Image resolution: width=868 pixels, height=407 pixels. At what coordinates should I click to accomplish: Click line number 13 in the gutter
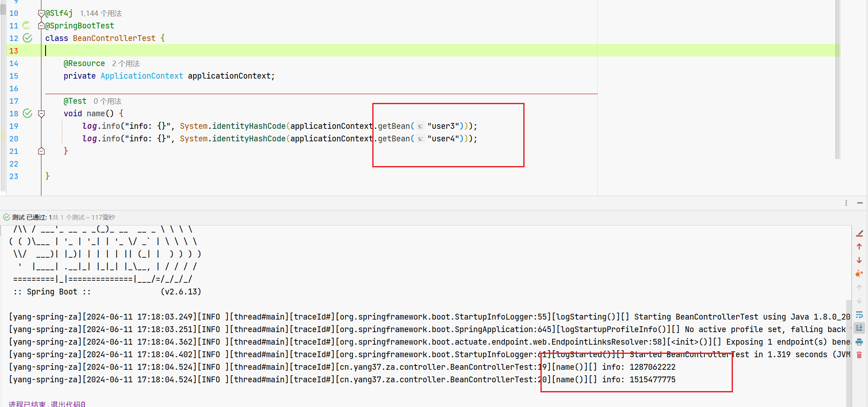14,51
